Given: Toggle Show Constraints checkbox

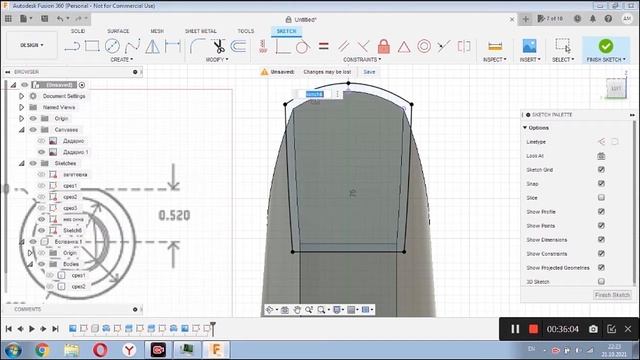Looking at the screenshot, I should 601,253.
